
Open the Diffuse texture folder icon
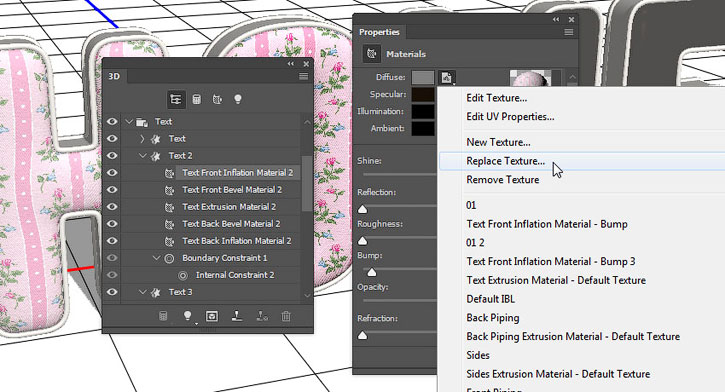tap(447, 78)
